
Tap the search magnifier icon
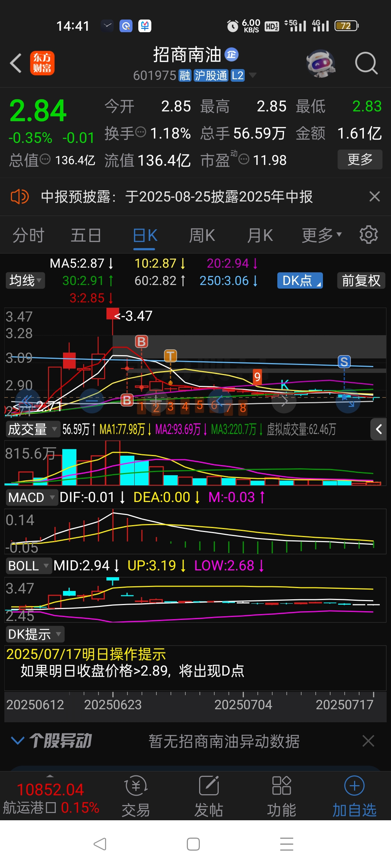[366, 63]
